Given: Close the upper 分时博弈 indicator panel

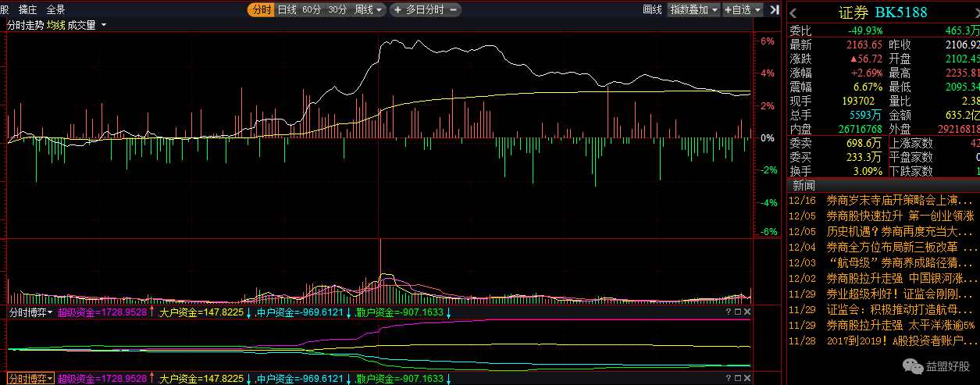Looking at the screenshot, I should click(x=747, y=312).
